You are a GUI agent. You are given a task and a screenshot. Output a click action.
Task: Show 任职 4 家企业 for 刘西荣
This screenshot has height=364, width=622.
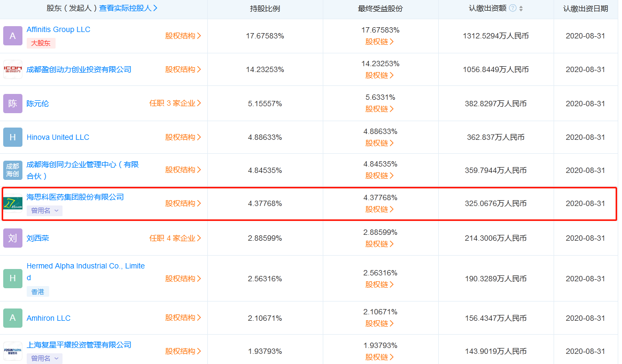pos(175,238)
